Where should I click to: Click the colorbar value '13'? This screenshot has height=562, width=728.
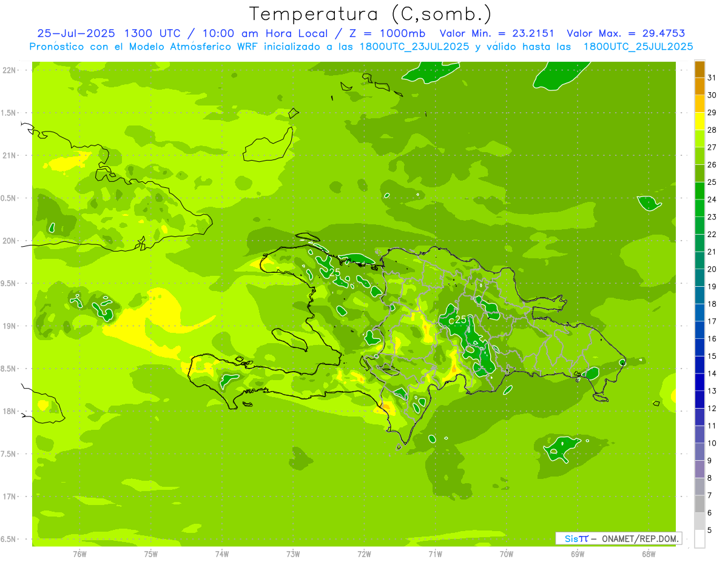(x=712, y=391)
